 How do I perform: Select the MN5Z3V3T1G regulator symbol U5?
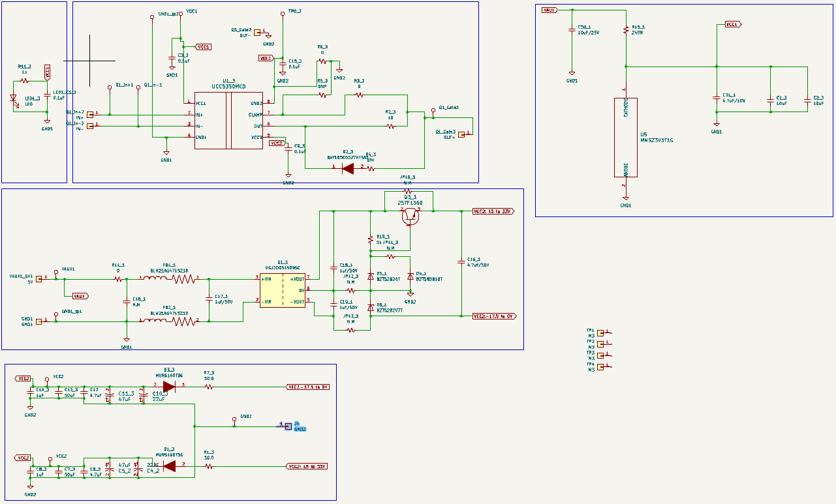(x=625, y=138)
